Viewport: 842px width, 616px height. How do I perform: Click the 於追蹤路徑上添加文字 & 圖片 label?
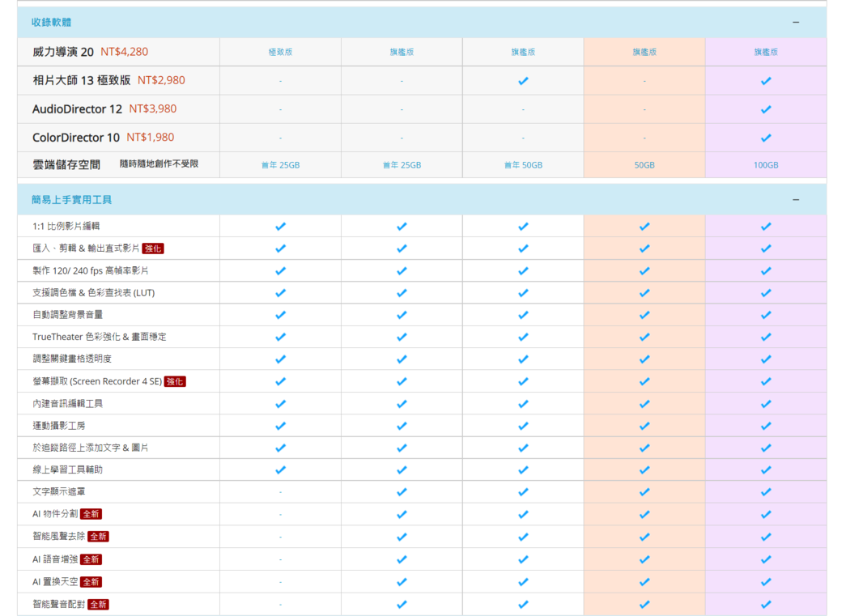pyautogui.click(x=90, y=448)
